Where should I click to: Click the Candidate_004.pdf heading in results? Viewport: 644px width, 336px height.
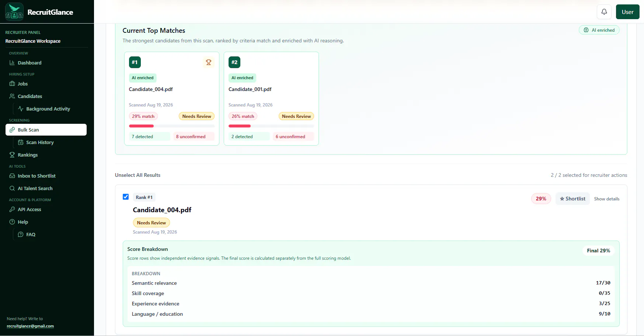(162, 210)
